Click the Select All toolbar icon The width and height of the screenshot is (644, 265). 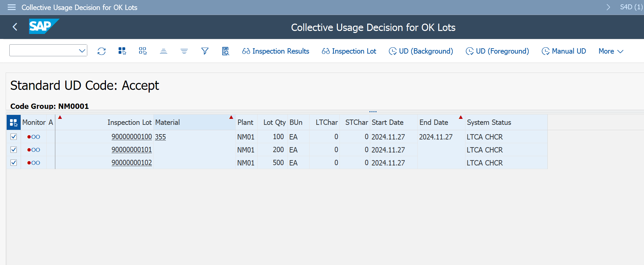point(122,51)
